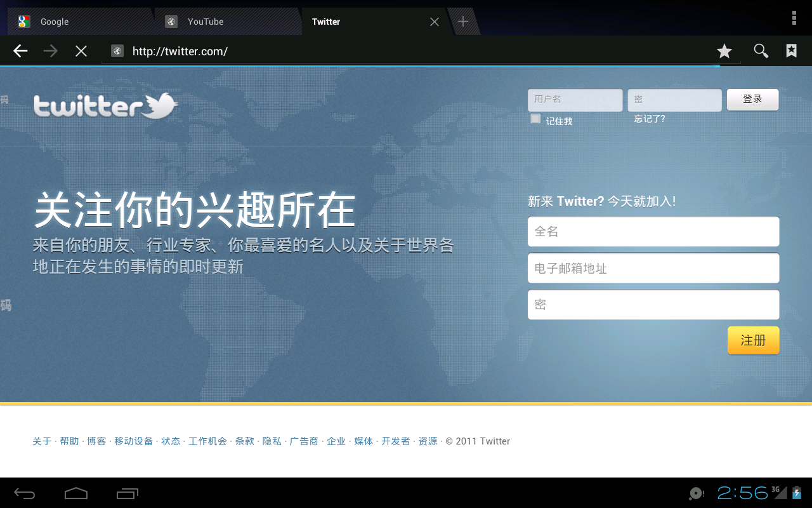Switch to the YouTube tab
The image size is (812, 508).
coord(227,22)
